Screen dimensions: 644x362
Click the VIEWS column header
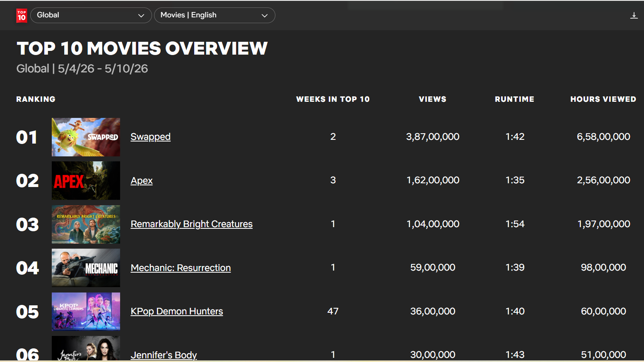click(x=433, y=99)
